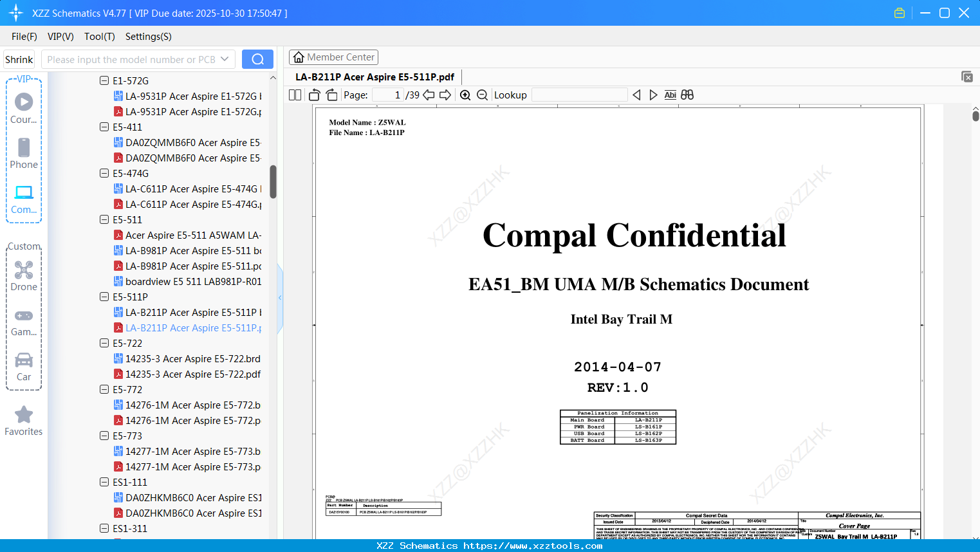
Task: Click the document vertical scrollbar thumb
Action: tap(975, 115)
